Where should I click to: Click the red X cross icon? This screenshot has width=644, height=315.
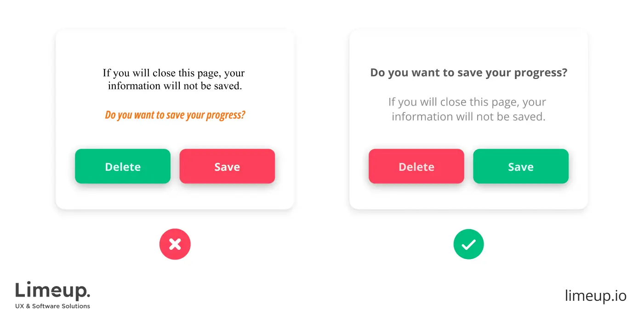[175, 244]
